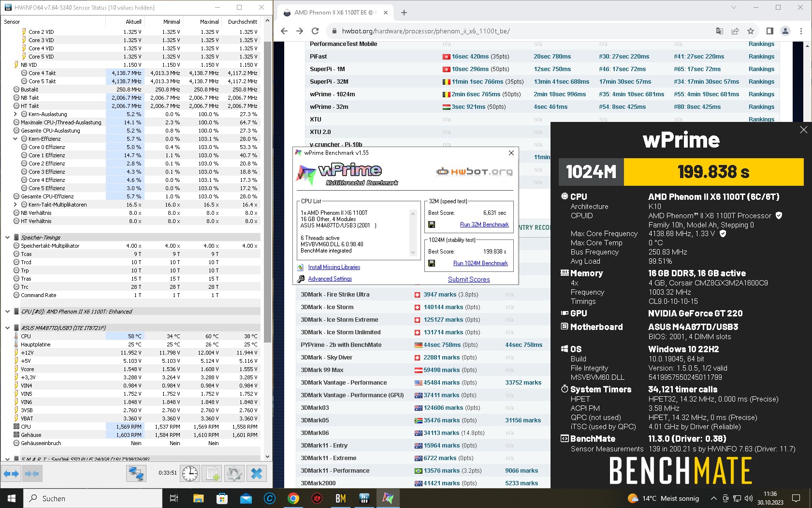Open new Chrome tab with plus
812x508 pixels.
coord(404,13)
